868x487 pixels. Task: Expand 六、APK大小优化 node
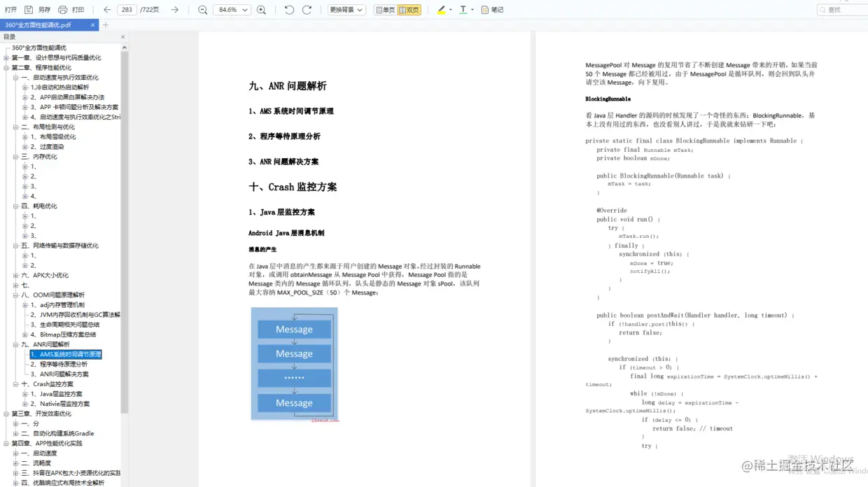coord(15,275)
